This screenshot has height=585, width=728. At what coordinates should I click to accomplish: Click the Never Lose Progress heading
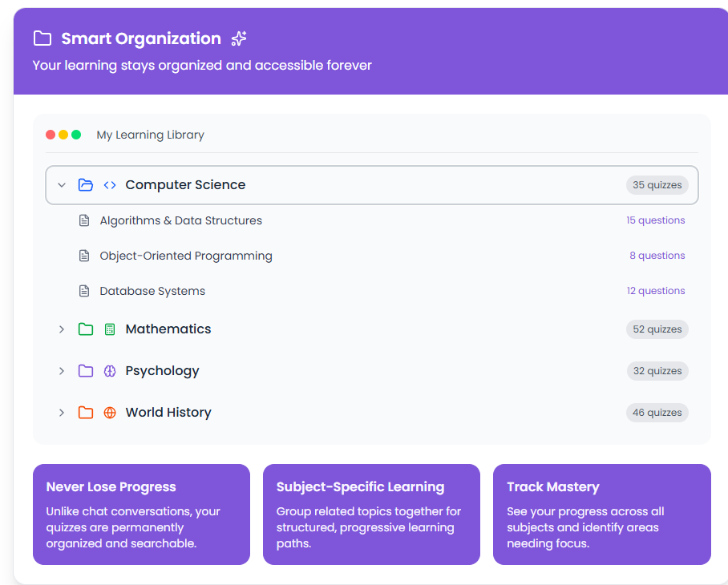click(x=111, y=486)
